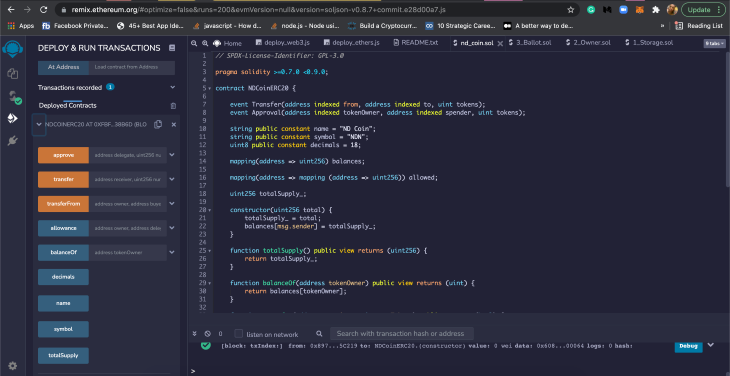Open the Solidity compiler sidebar icon
Image resolution: width=730 pixels, height=376 pixels.
tap(14, 97)
